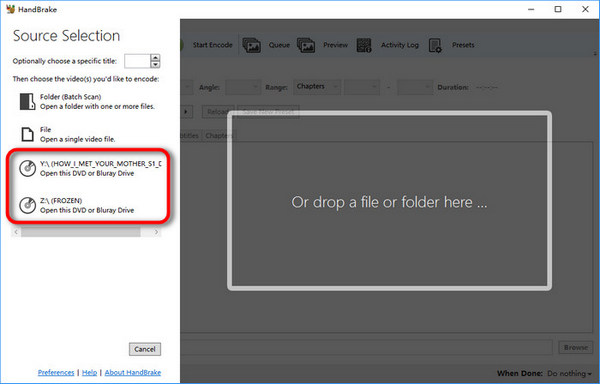Maximize the HandBrake window
600x384 pixels.
(x=558, y=9)
